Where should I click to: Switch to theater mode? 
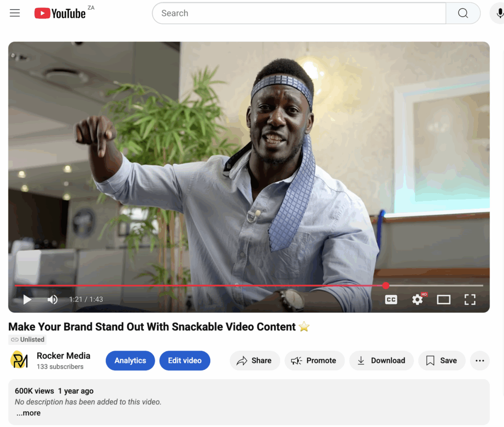tap(443, 299)
